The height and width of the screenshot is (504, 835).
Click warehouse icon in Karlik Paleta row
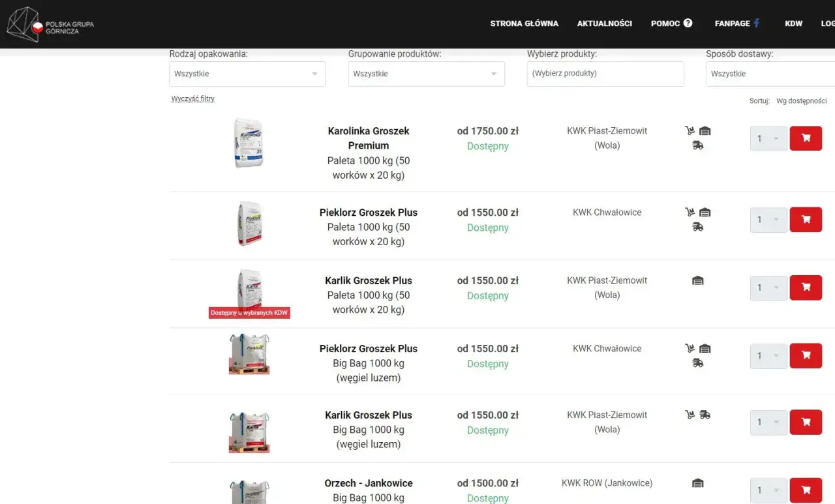[698, 280]
